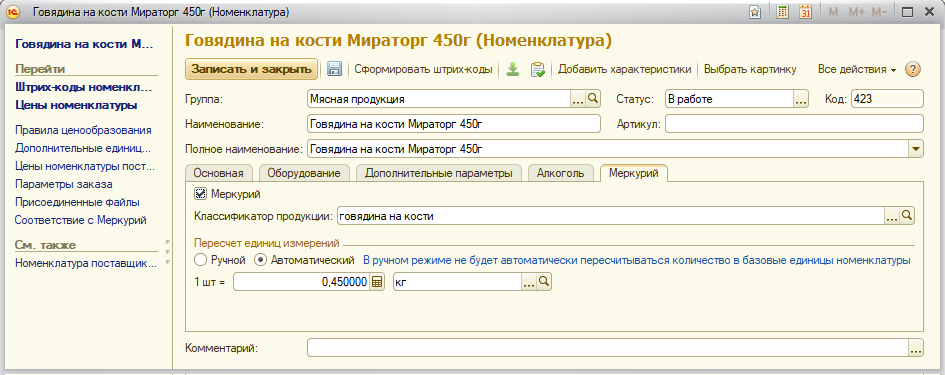Expand the Полное наименование dropdown arrow
The width and height of the screenshot is (945, 375).
[x=916, y=148]
